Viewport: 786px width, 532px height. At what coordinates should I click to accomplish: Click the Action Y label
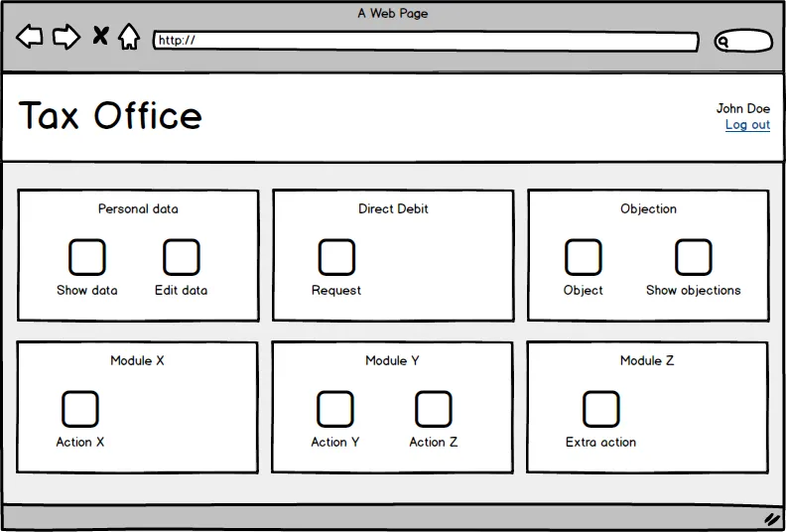335,443
